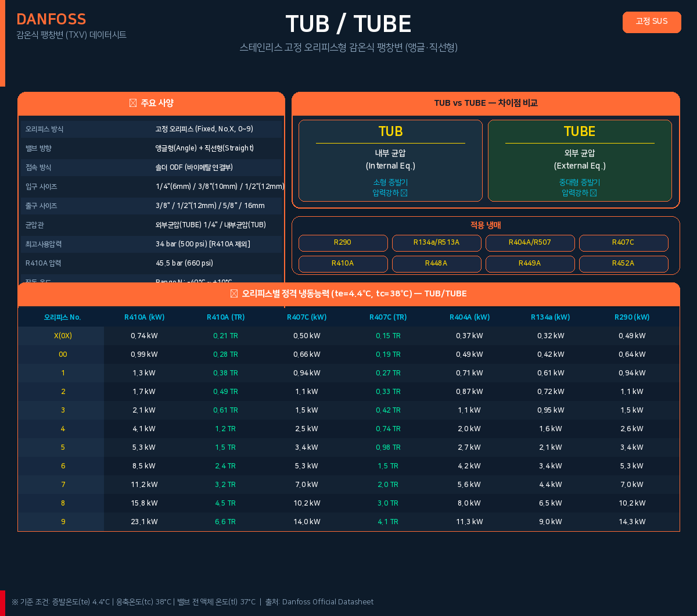
Task: Click the main title TUB / TUBE
Action: tap(348, 24)
